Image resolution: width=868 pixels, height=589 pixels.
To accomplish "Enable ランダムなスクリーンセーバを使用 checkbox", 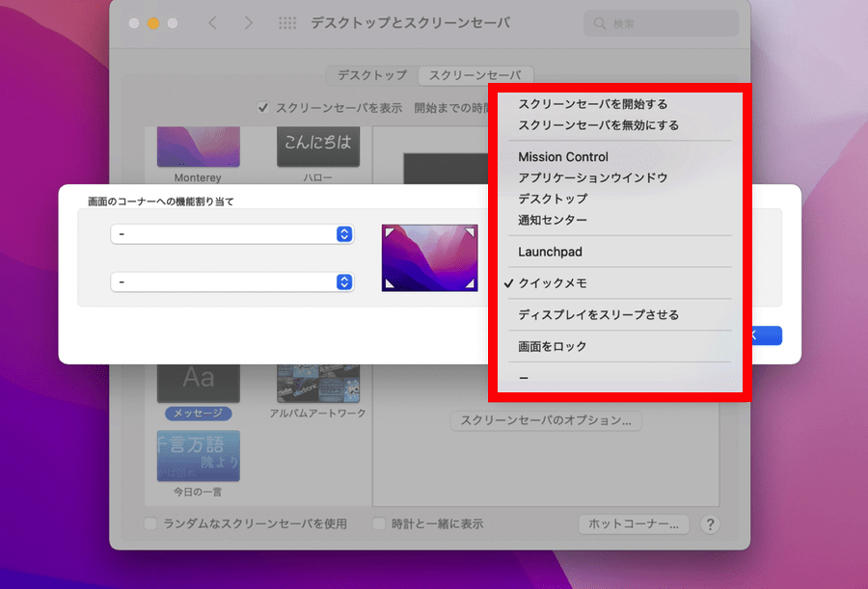I will (x=150, y=524).
